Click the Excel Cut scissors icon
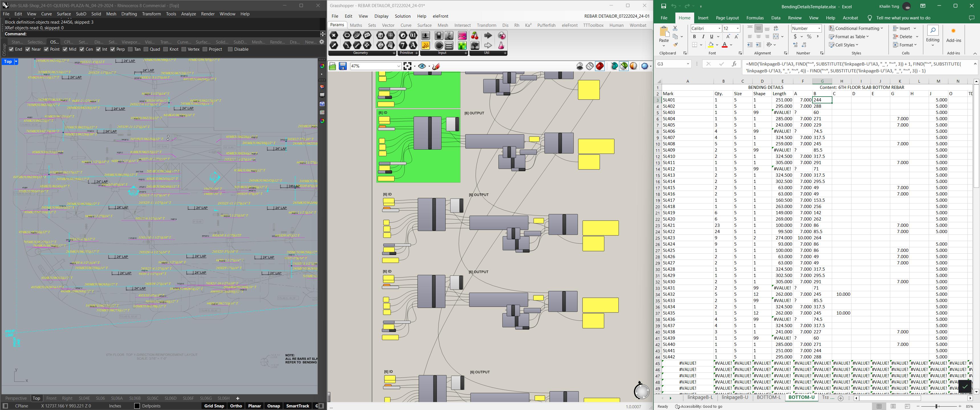Image resolution: width=980 pixels, height=410 pixels. [675, 28]
